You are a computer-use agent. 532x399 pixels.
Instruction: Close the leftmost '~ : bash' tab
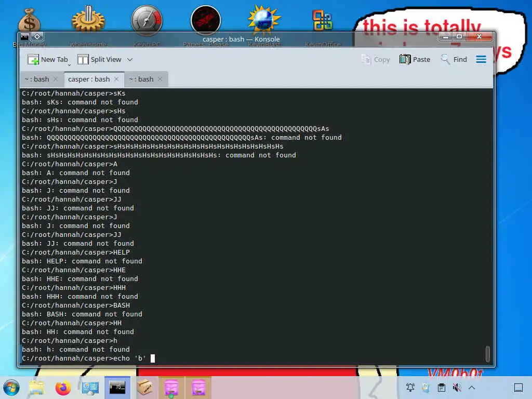point(56,79)
